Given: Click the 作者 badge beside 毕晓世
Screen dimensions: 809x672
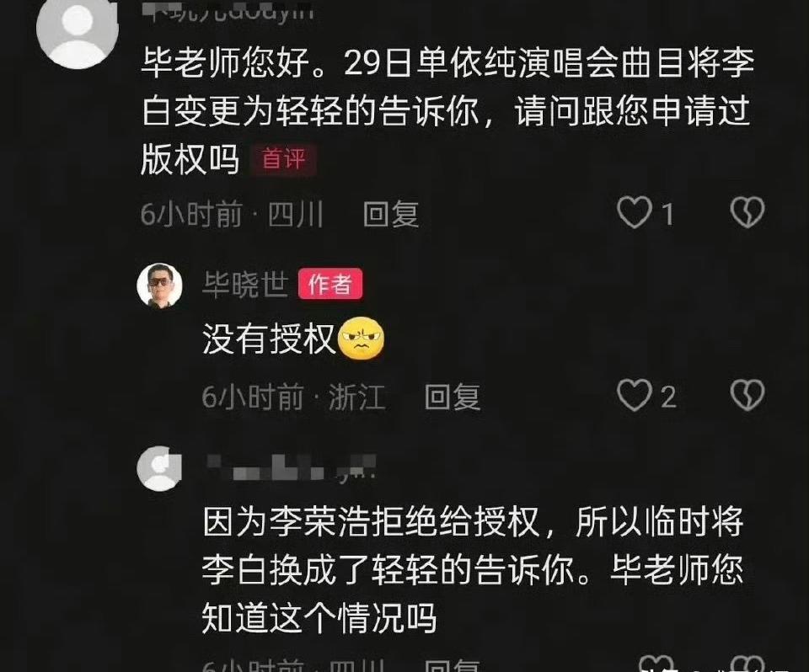Looking at the screenshot, I should point(330,284).
